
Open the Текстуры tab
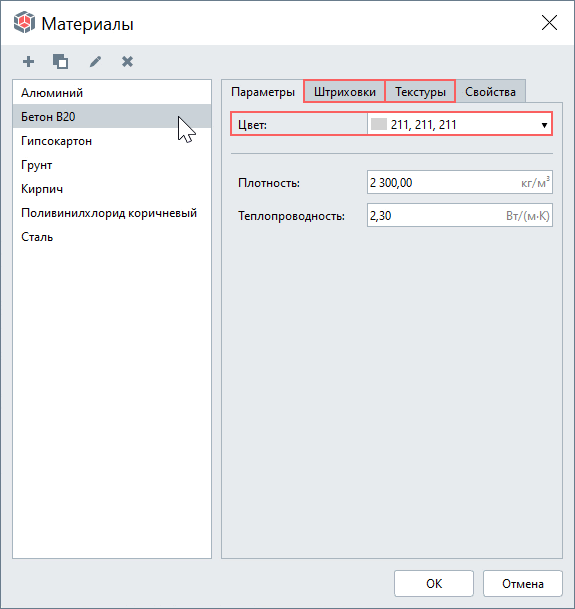pos(420,92)
